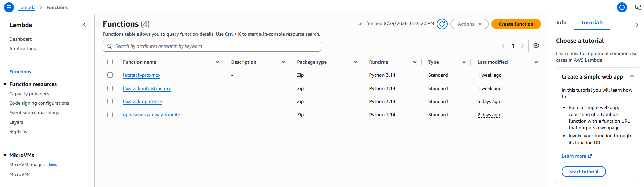Sort by Type column arrow
The width and height of the screenshot is (644, 187).
464,62
